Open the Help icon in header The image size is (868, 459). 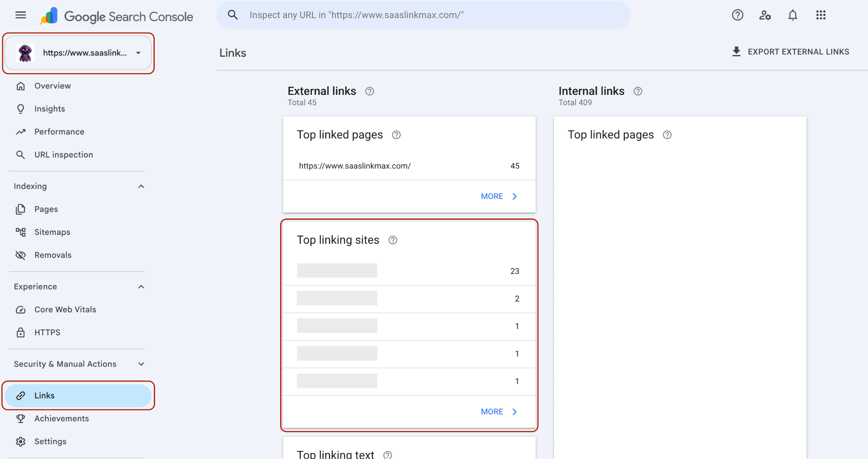pyautogui.click(x=737, y=15)
